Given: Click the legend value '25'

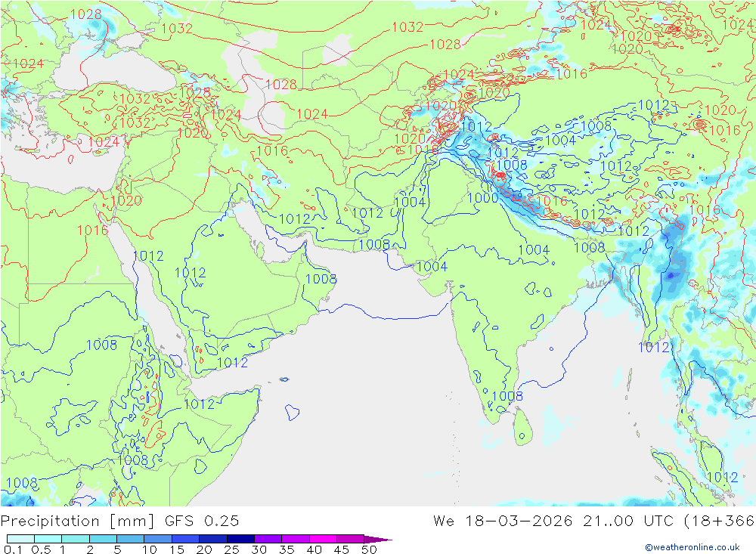Looking at the screenshot, I should (232, 549).
